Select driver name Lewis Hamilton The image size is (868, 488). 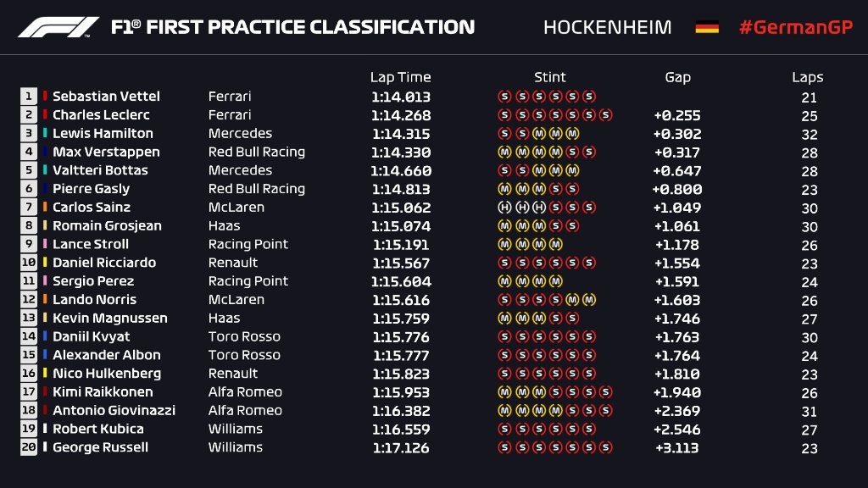pos(103,134)
